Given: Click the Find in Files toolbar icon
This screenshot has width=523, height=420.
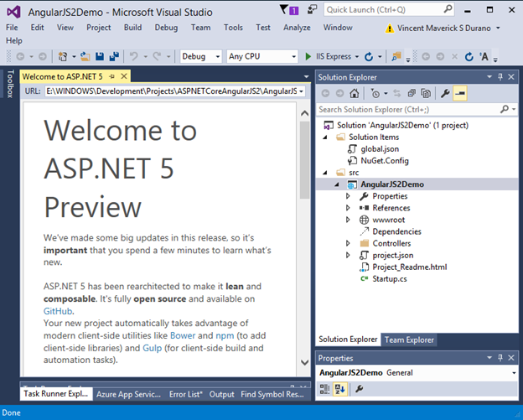Looking at the screenshot, I should (396, 56).
